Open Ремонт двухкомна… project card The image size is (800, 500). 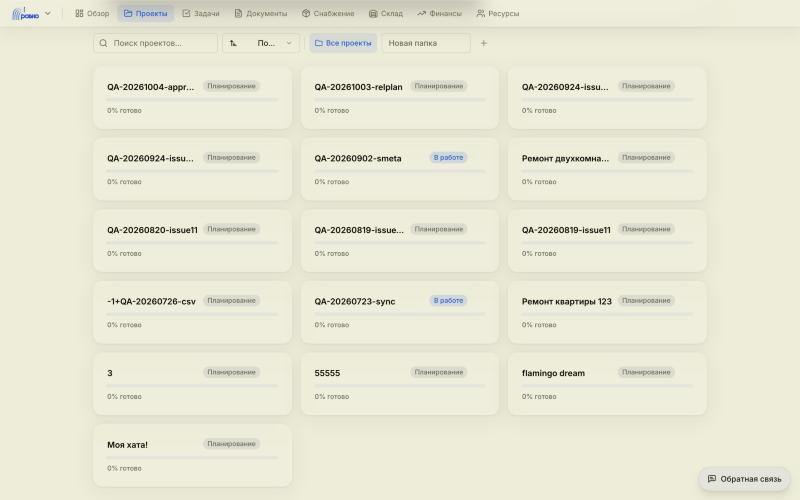point(607,169)
